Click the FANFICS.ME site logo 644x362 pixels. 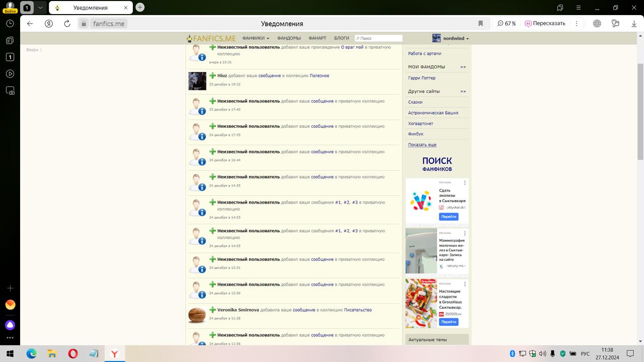point(211,38)
